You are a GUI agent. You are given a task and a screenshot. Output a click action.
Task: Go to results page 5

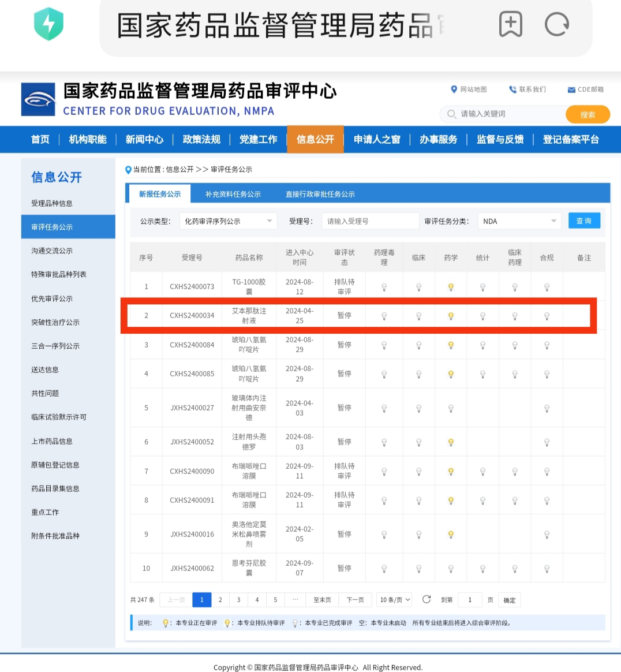275,600
